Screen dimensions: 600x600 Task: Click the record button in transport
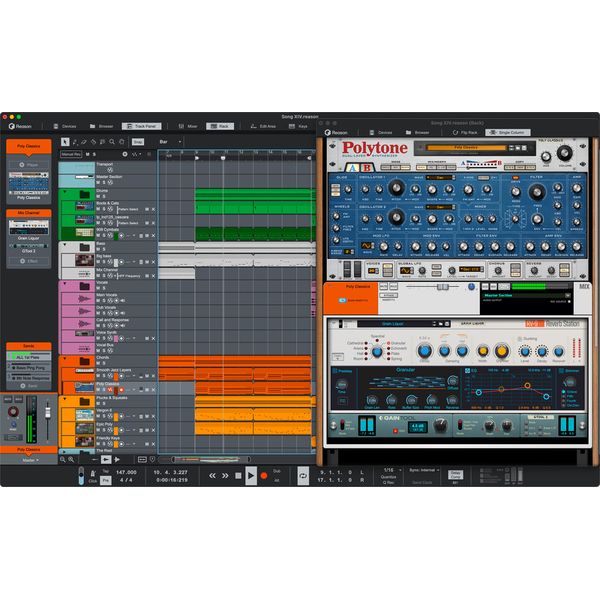click(264, 476)
